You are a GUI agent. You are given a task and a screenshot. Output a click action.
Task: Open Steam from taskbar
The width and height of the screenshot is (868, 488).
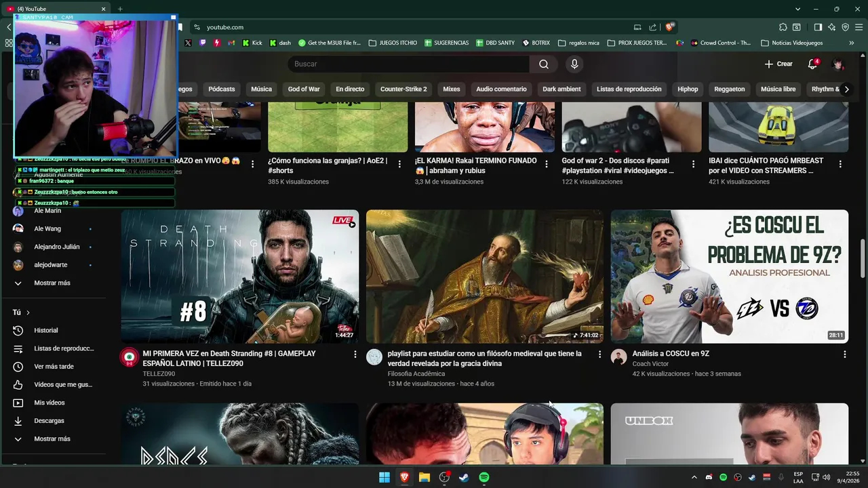(464, 477)
